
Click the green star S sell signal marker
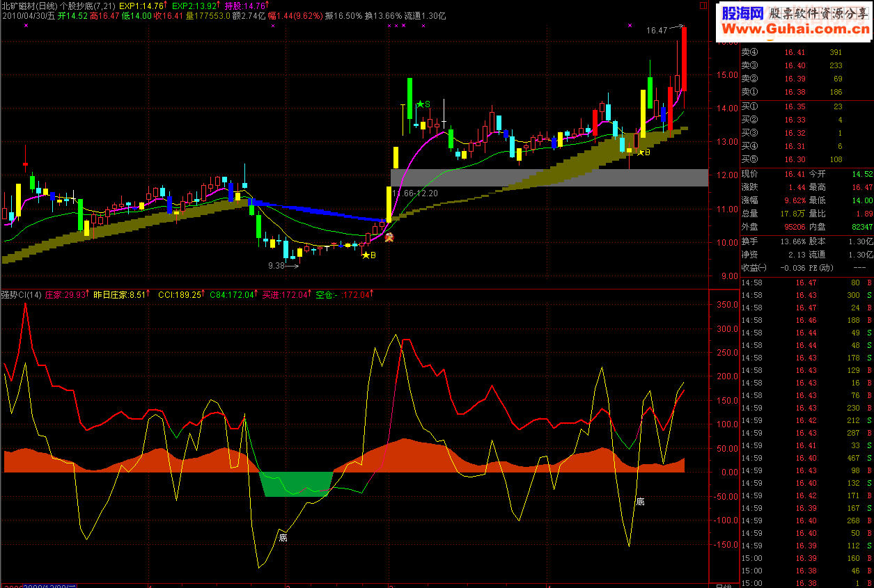[x=423, y=104]
